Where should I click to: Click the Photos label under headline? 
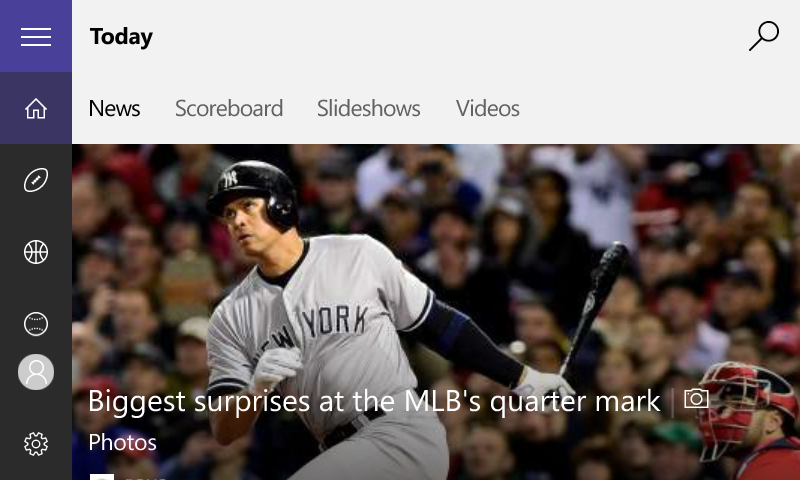tap(122, 442)
